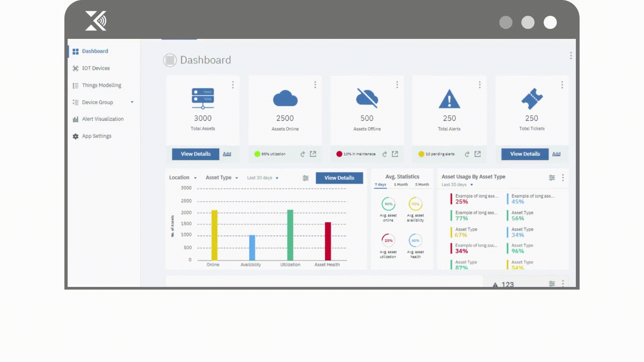Click refresh icon on Assets Online card
The image size is (644, 362).
(303, 154)
